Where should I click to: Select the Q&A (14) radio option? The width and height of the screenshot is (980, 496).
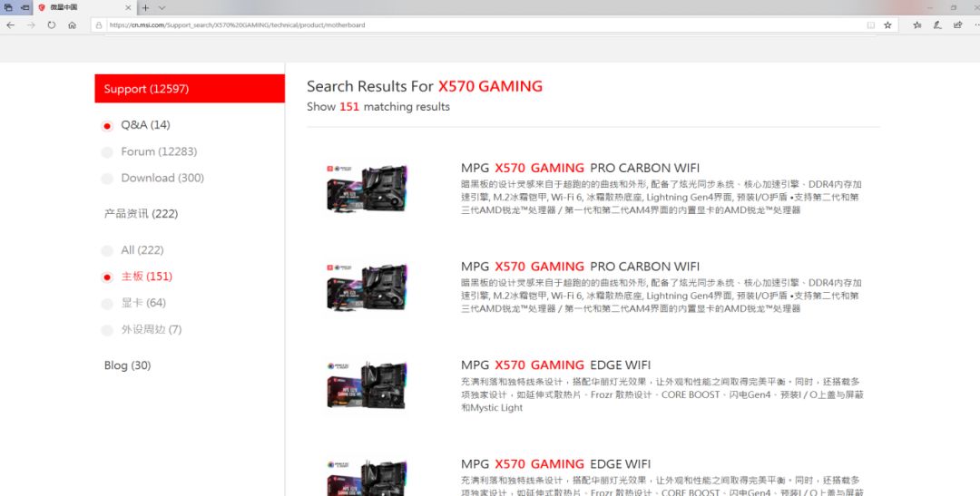point(107,125)
